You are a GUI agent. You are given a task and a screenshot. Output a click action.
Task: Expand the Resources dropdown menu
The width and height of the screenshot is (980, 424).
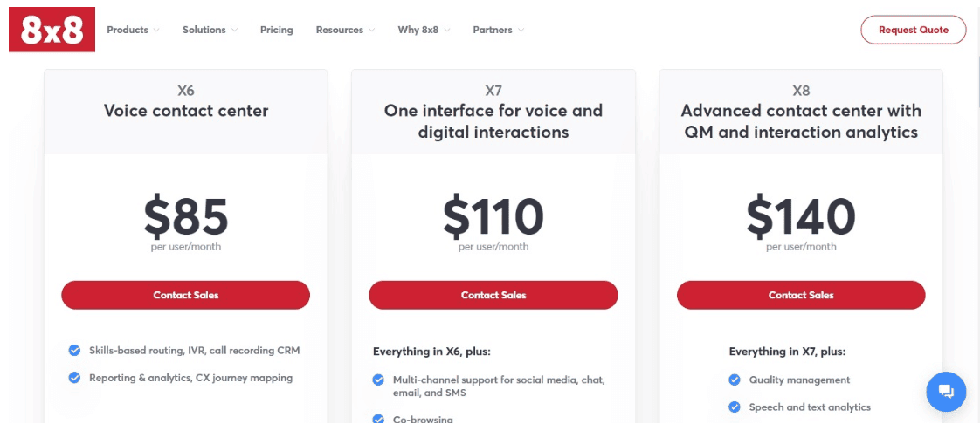pyautogui.click(x=345, y=30)
